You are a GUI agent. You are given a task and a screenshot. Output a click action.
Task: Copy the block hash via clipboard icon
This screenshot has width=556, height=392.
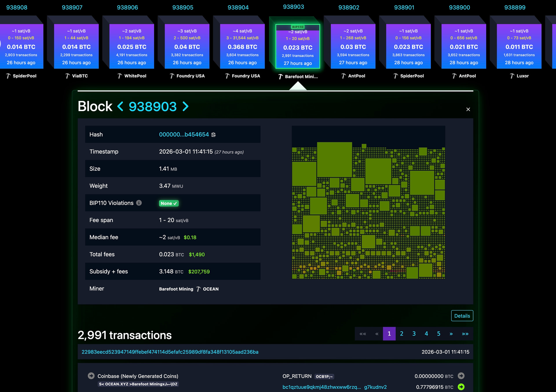click(x=214, y=135)
